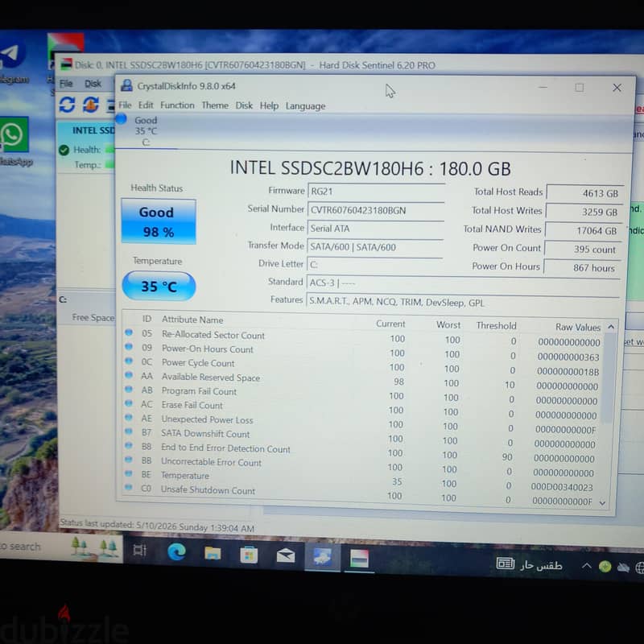Open Microsoft Edge from the taskbar
This screenshot has width=644, height=644.
click(x=177, y=552)
